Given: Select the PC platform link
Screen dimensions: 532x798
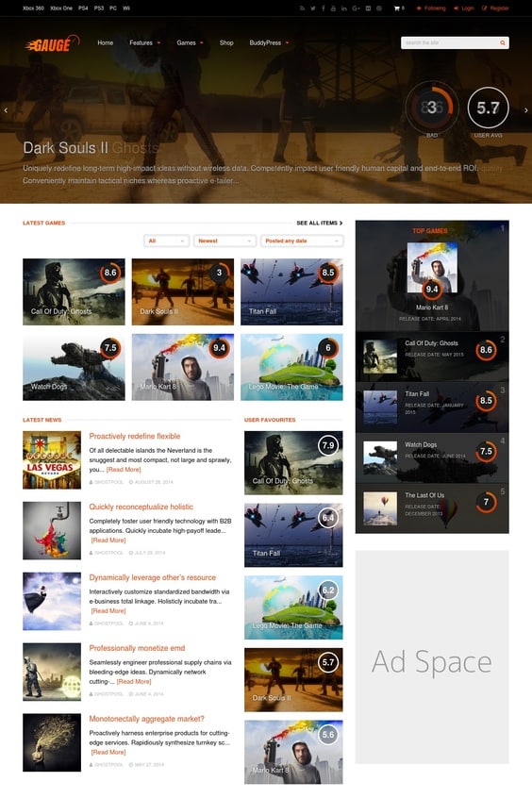Looking at the screenshot, I should [x=113, y=8].
